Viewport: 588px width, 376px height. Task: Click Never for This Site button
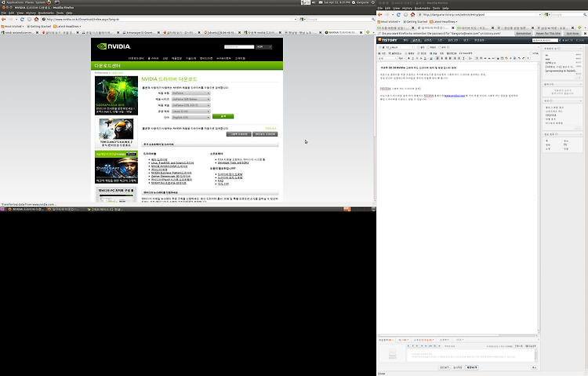tap(548, 34)
